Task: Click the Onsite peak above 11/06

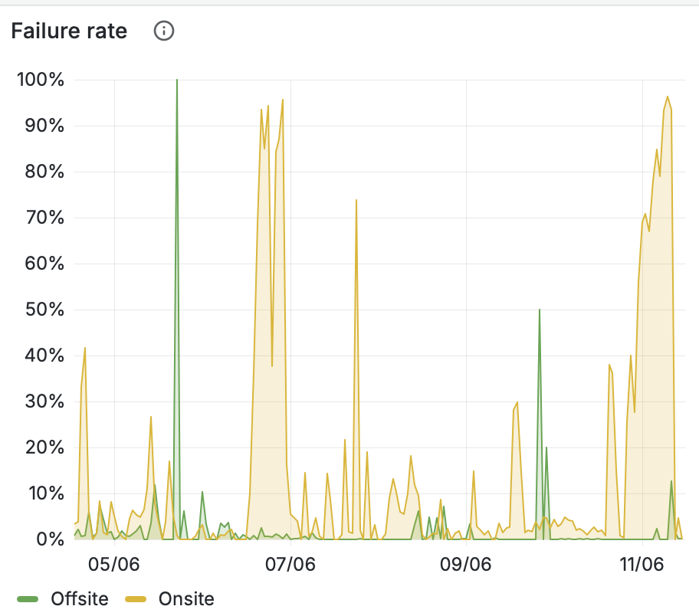Action: tap(668, 97)
